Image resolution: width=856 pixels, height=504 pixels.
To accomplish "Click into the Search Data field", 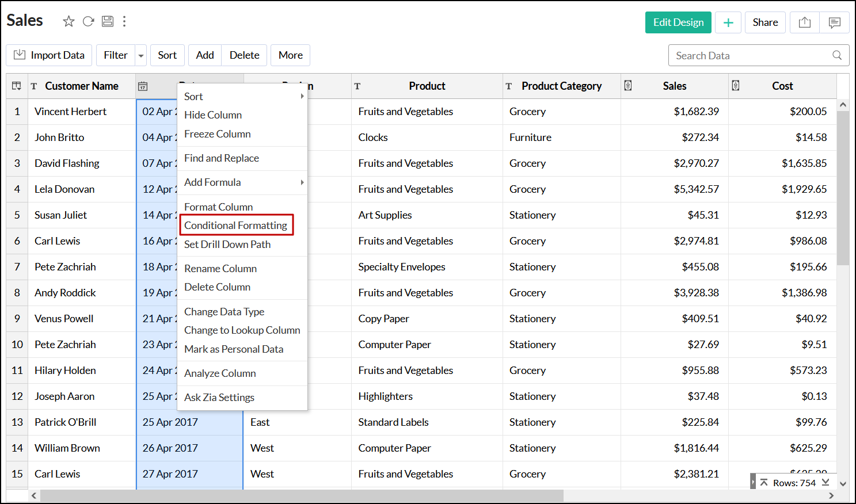I will point(751,56).
